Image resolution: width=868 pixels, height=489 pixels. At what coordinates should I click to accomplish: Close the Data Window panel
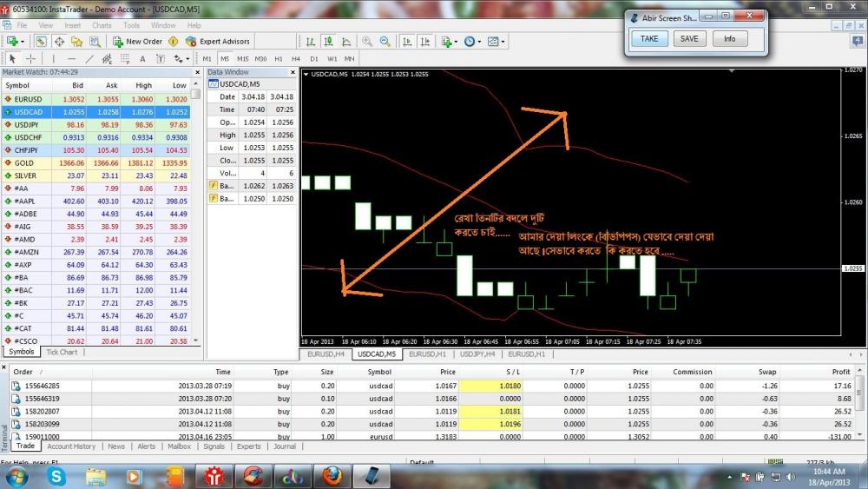pos(293,73)
